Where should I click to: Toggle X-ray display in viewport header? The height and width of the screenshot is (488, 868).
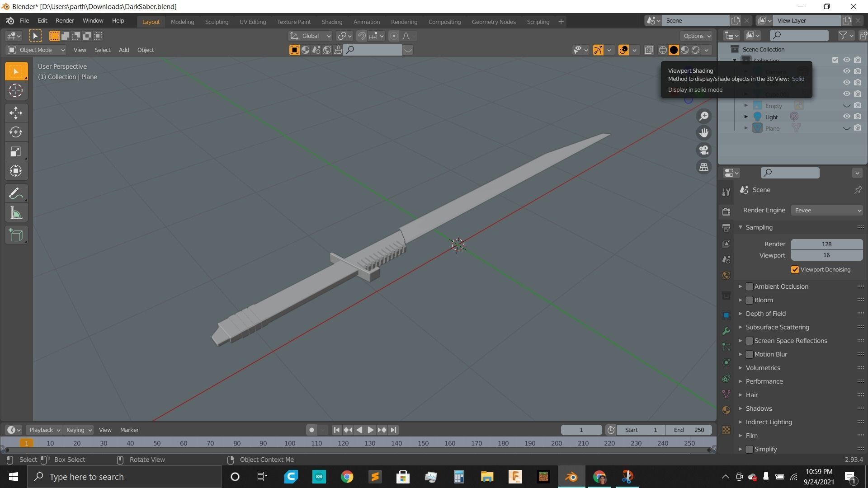649,50
